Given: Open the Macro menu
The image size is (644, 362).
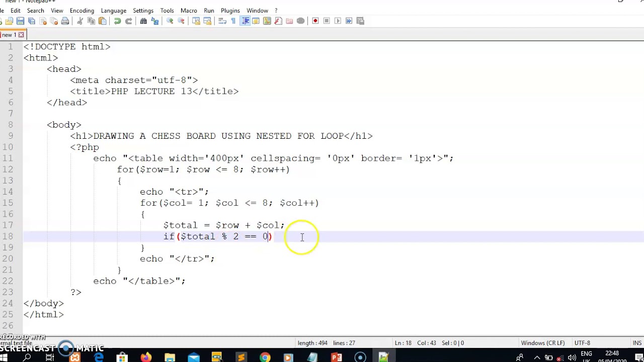Looking at the screenshot, I should point(189,11).
